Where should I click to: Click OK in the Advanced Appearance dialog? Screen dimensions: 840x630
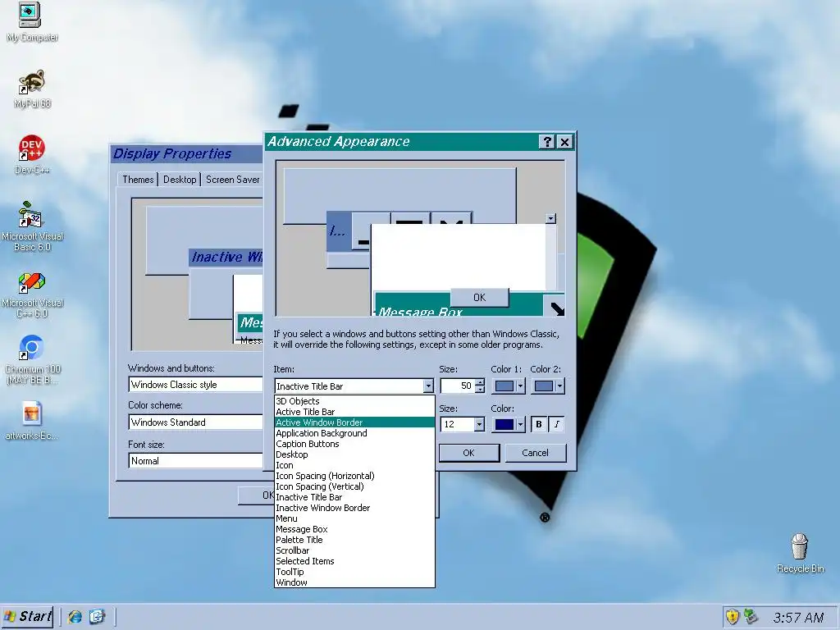point(468,453)
